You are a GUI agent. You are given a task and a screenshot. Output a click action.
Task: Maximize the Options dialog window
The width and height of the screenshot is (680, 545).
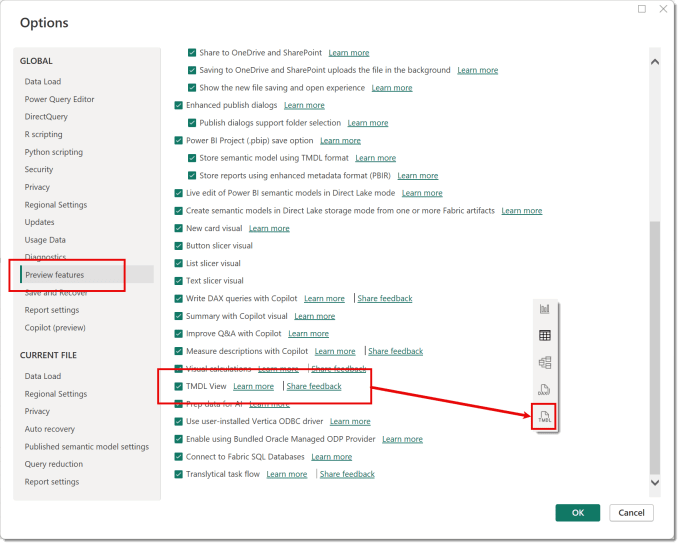click(x=644, y=9)
